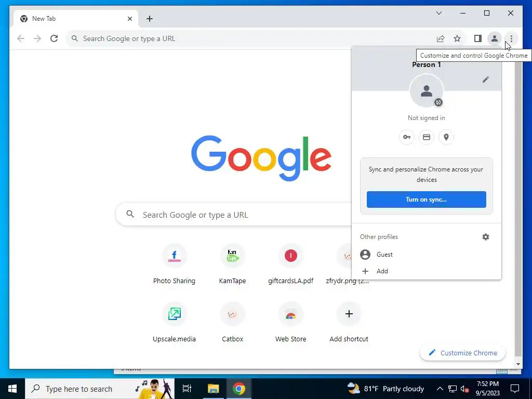The image size is (532, 399).
Task: Select the New Tab tab
Action: 76,19
